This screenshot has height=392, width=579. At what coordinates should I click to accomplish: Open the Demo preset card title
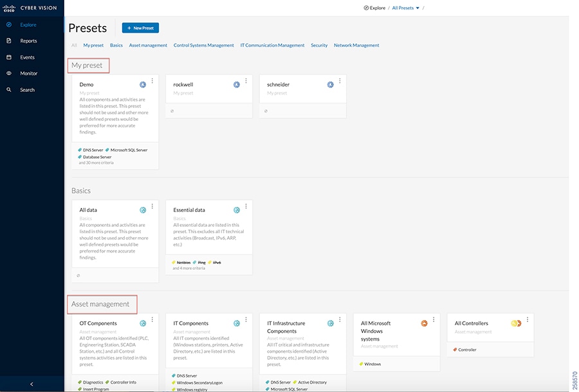(86, 84)
